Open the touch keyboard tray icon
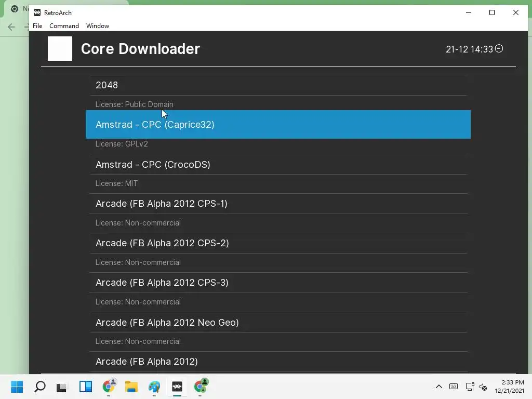The height and width of the screenshot is (399, 532). [x=453, y=387]
